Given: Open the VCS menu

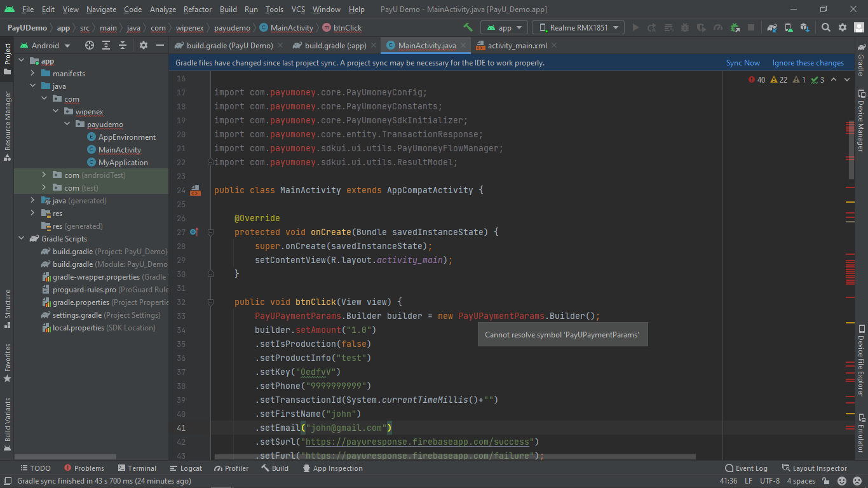Looking at the screenshot, I should 298,10.
